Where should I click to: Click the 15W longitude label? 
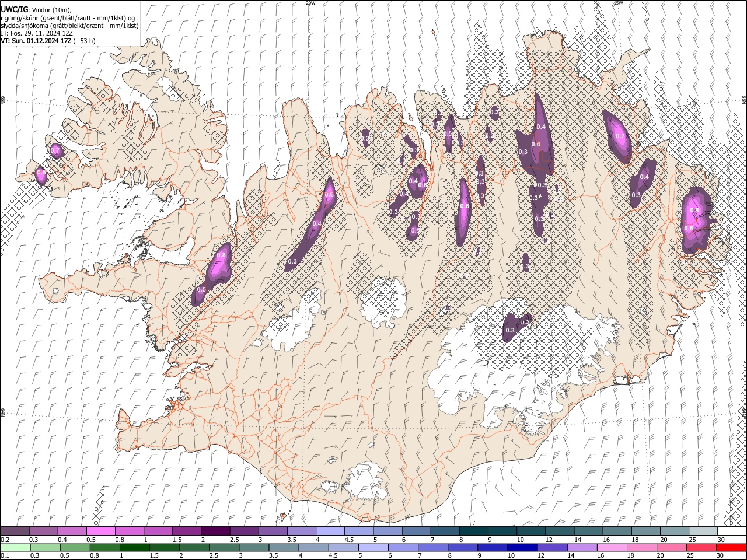click(x=618, y=3)
